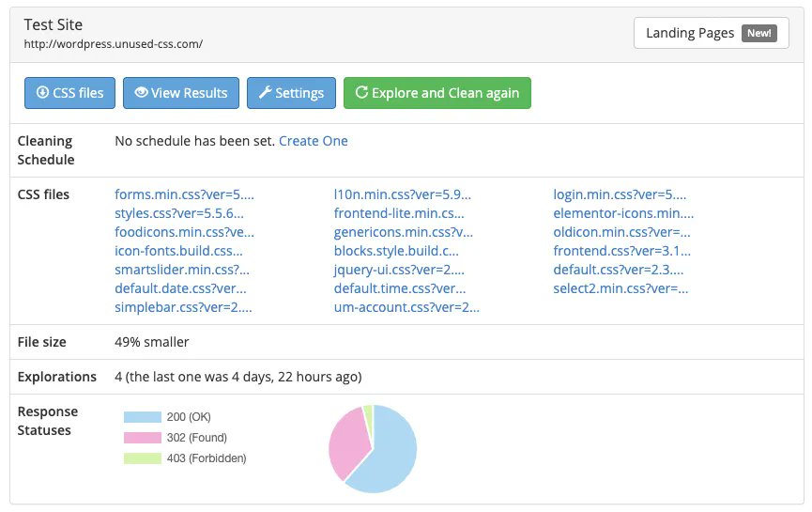Open jquery-ui.css file link

(x=399, y=270)
